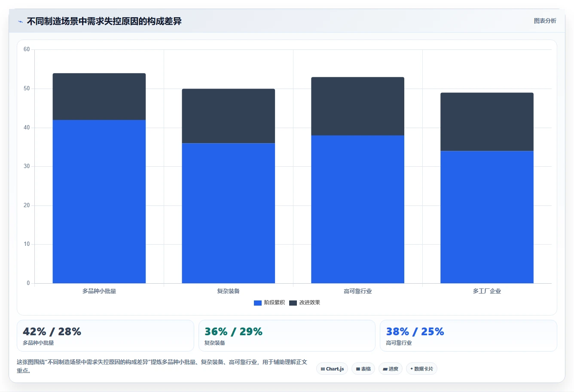Screen dimensions: 574x392
Task: Click the blue bar segment for 多工厂企业
Action: pyautogui.click(x=487, y=217)
